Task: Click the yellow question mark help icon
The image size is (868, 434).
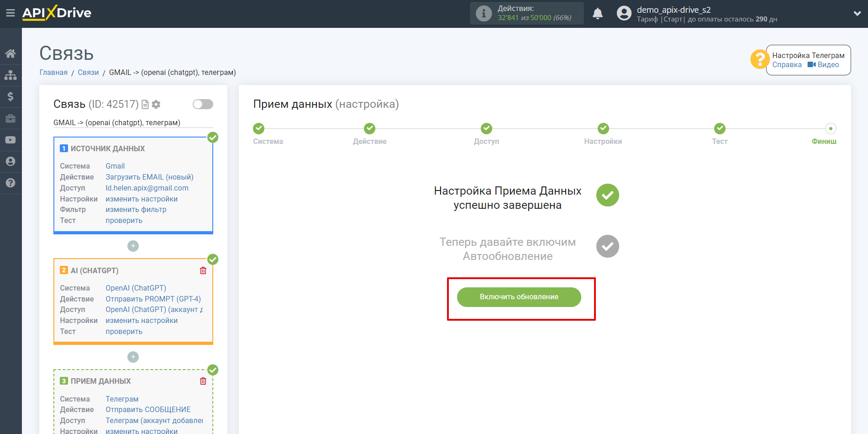Action: click(x=760, y=59)
